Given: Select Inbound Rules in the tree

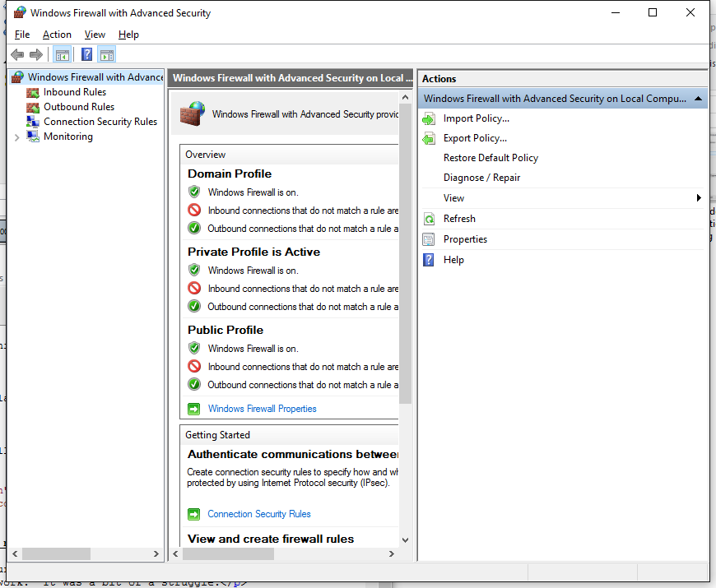Looking at the screenshot, I should click(x=75, y=92).
